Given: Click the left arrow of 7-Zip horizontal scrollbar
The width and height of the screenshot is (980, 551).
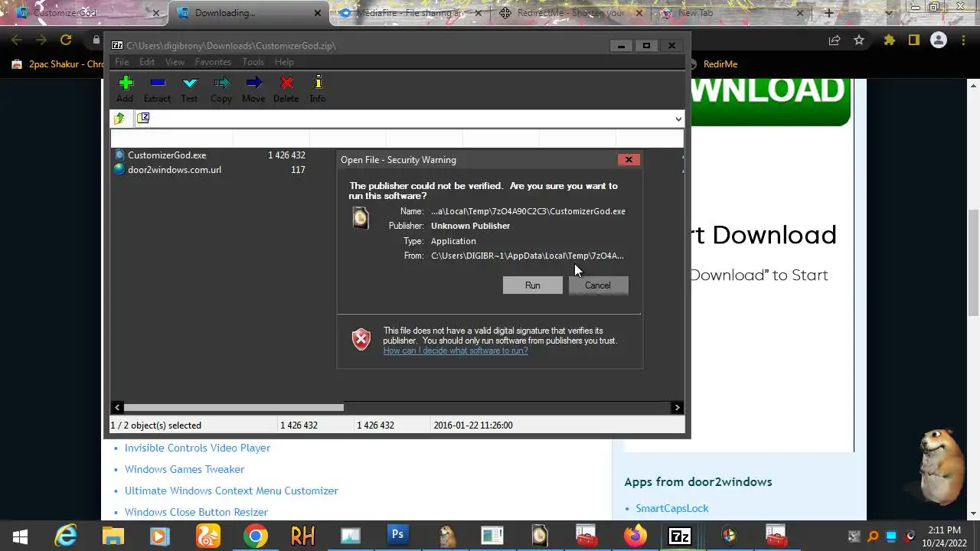Looking at the screenshot, I should pos(117,408).
